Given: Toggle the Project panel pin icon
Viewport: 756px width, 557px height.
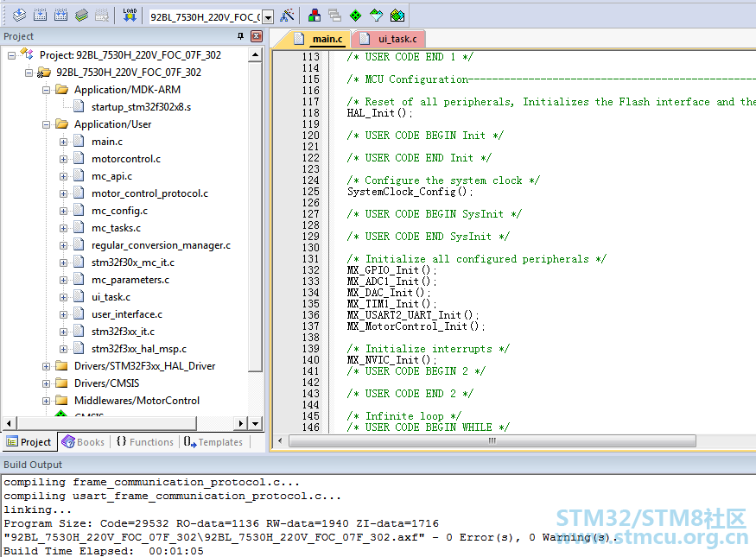Looking at the screenshot, I should 240,36.
